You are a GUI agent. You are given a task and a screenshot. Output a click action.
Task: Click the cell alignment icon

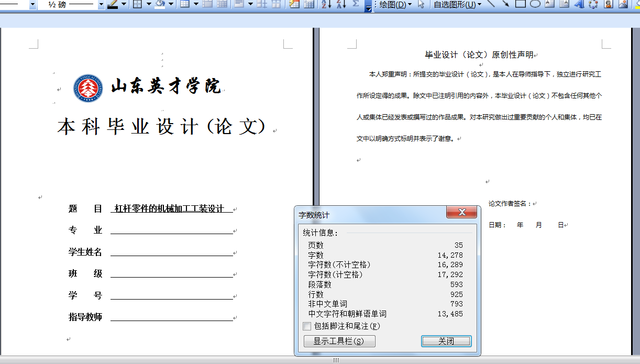coord(239,4)
